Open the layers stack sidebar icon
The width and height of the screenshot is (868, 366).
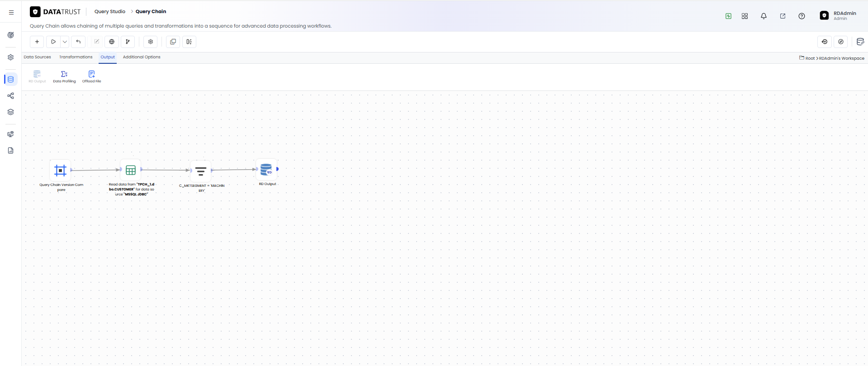click(11, 112)
